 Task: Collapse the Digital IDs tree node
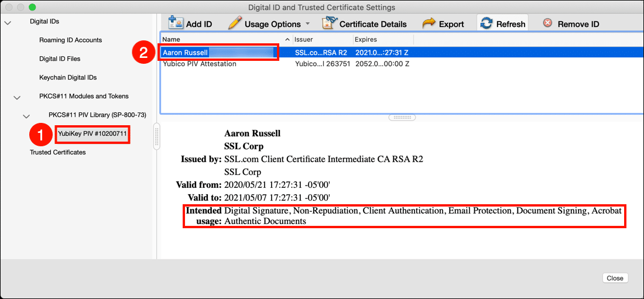click(x=8, y=22)
